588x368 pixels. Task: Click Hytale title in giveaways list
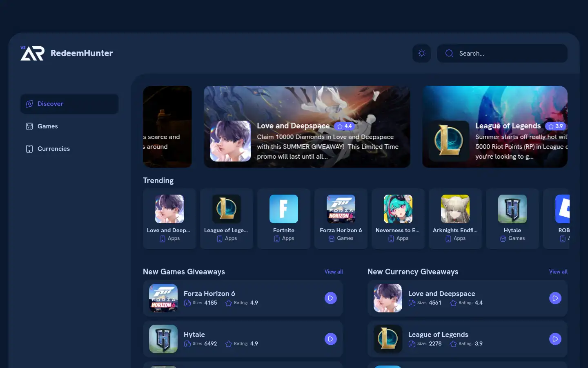coord(194,334)
